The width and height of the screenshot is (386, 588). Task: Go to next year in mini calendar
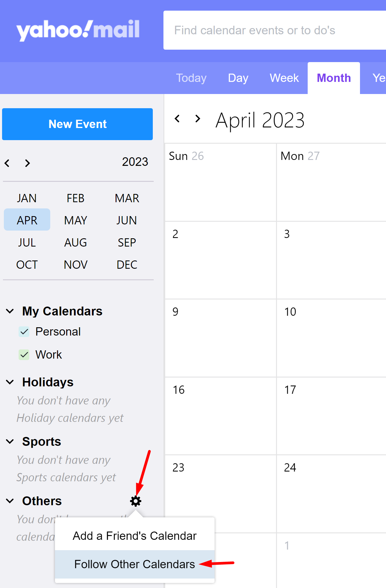pos(27,163)
